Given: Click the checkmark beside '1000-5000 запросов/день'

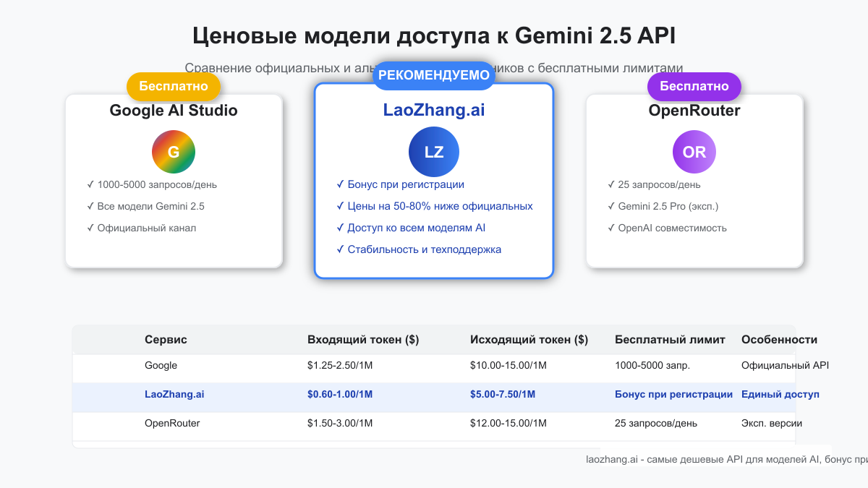Looking at the screenshot, I should click(x=91, y=184).
